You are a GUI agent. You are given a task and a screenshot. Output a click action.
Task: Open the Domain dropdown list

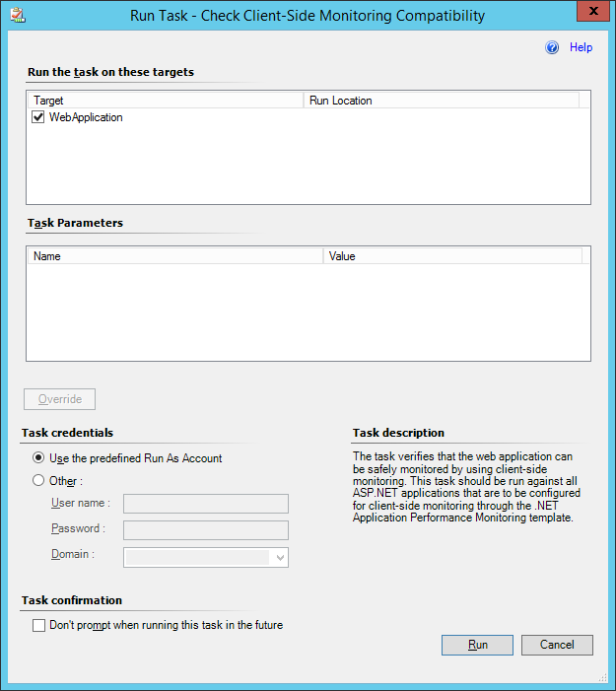click(280, 558)
